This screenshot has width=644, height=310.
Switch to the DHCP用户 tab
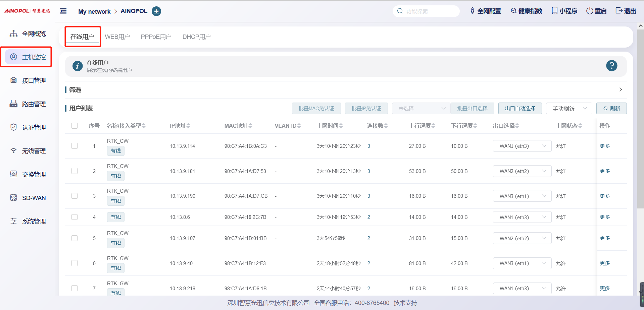(x=196, y=37)
